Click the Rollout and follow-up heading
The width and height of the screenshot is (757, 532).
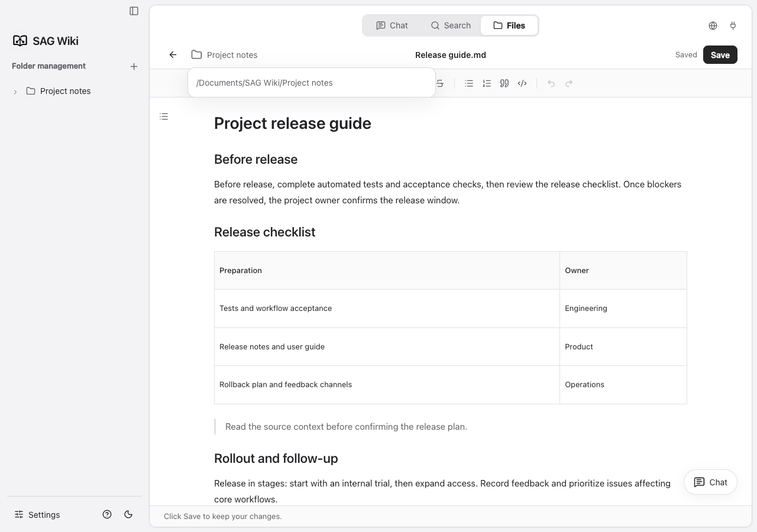coord(276,459)
